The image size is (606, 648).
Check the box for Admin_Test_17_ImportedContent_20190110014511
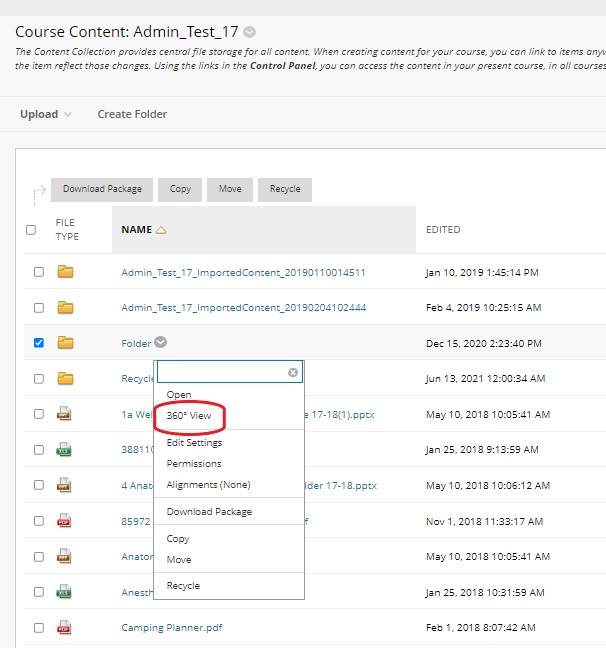(x=38, y=272)
